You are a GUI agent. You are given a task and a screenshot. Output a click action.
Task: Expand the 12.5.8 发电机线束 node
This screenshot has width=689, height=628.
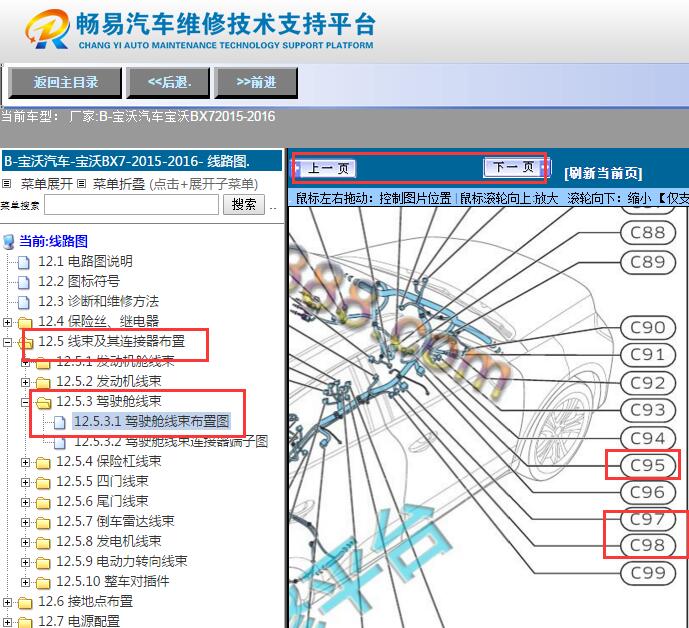[25, 542]
